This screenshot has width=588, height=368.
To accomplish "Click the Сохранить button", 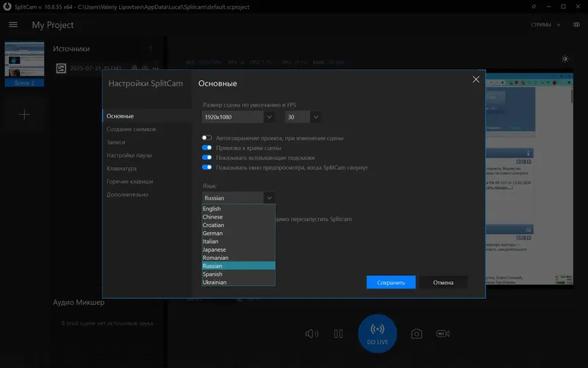I will tap(391, 283).
